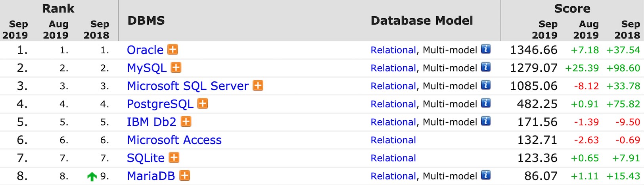Image resolution: width=644 pixels, height=185 pixels.
Task: Click the info icon in the IBM Db2 row
Action: [486, 121]
